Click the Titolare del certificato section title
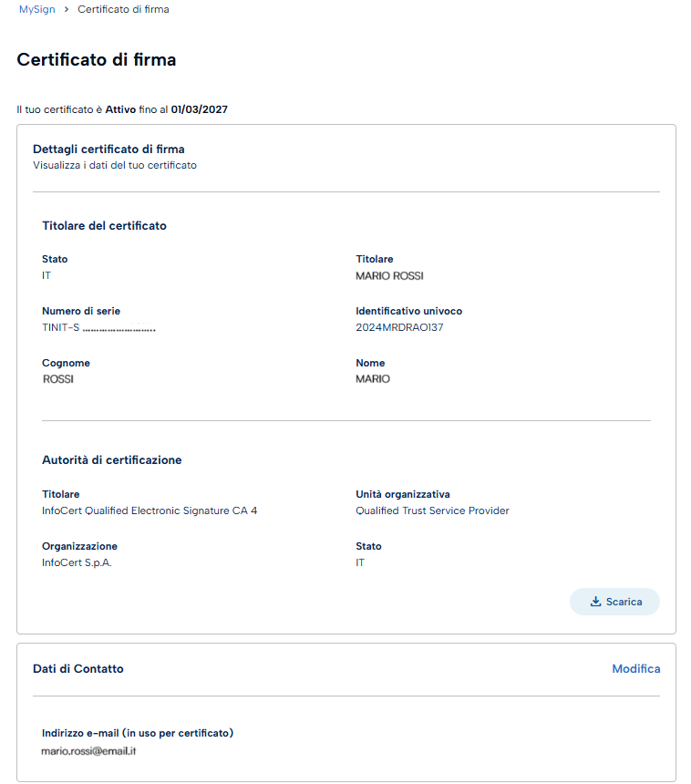Image resolution: width=691 pixels, height=784 pixels. tap(104, 225)
